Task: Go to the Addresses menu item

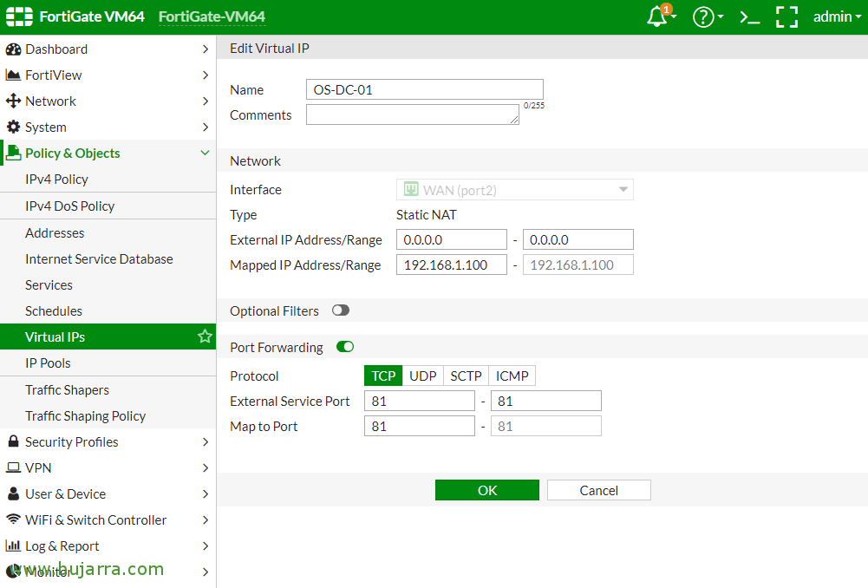Action: [x=55, y=233]
